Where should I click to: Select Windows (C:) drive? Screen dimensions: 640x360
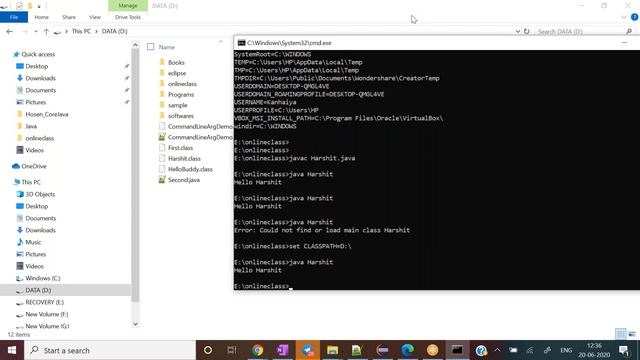click(x=42, y=278)
